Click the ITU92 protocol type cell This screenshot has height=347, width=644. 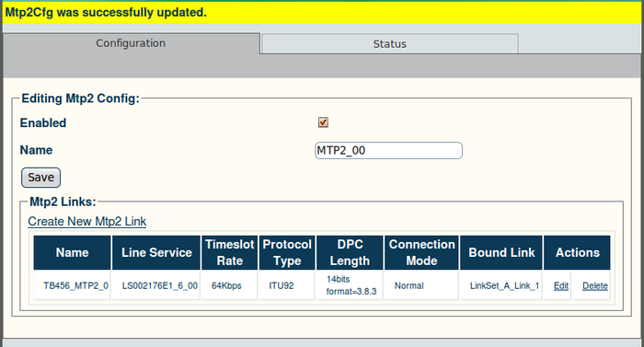pos(287,285)
